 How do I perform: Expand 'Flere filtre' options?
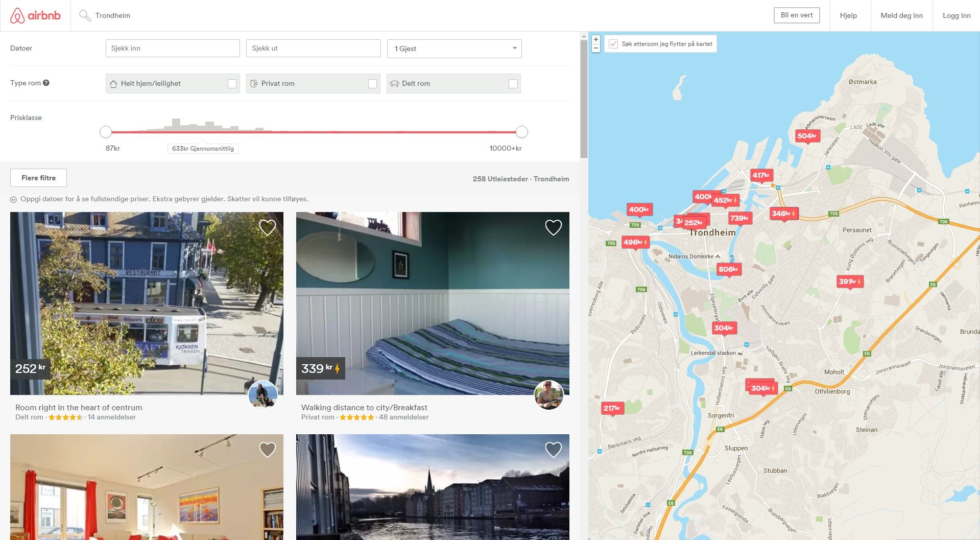pyautogui.click(x=38, y=178)
